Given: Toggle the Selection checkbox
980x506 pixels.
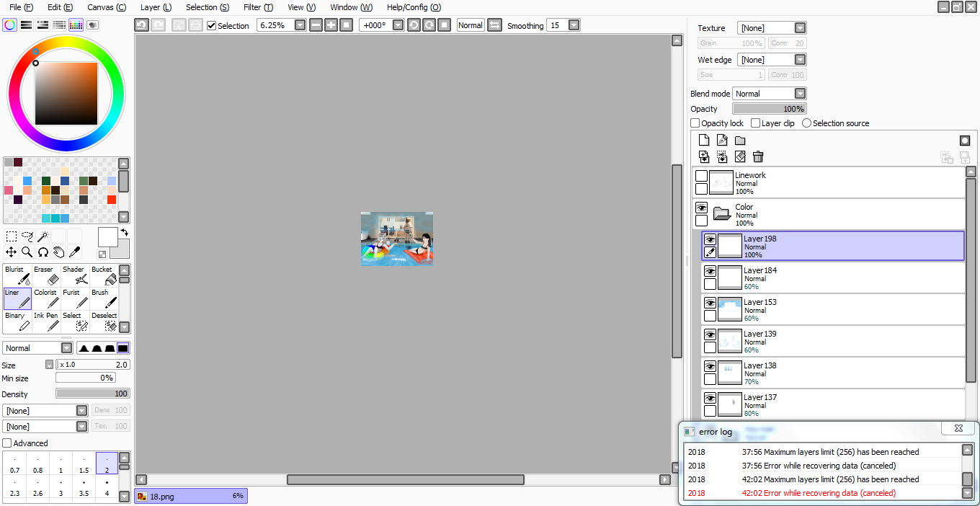Looking at the screenshot, I should click(211, 26).
